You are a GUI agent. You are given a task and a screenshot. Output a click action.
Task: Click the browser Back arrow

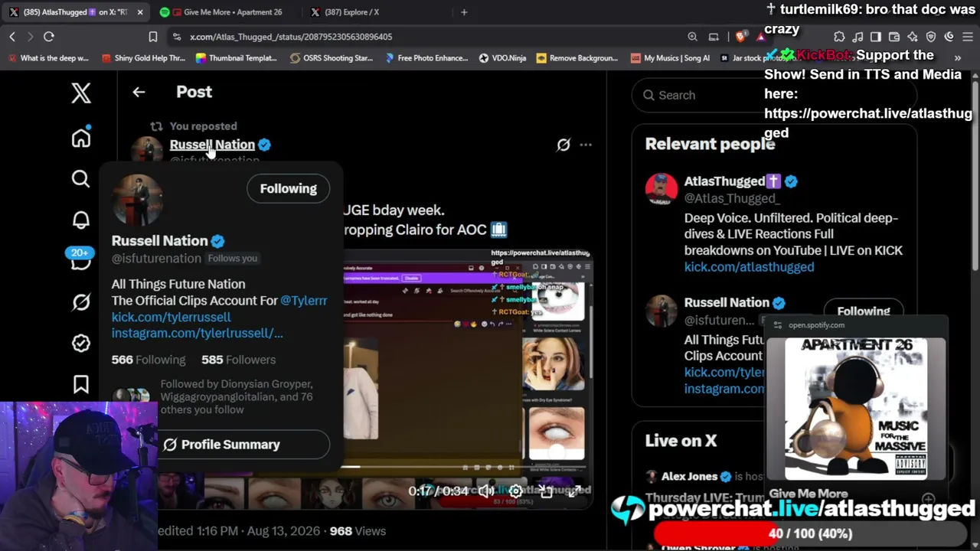[12, 37]
